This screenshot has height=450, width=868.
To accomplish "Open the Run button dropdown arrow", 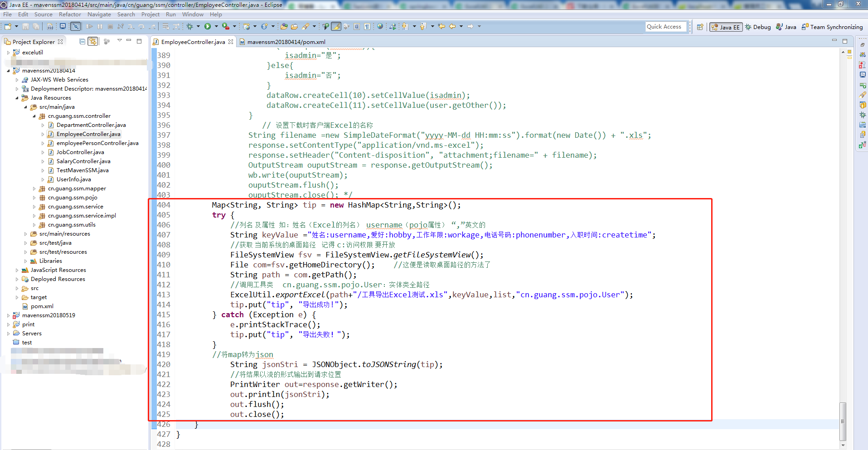I will (x=216, y=27).
